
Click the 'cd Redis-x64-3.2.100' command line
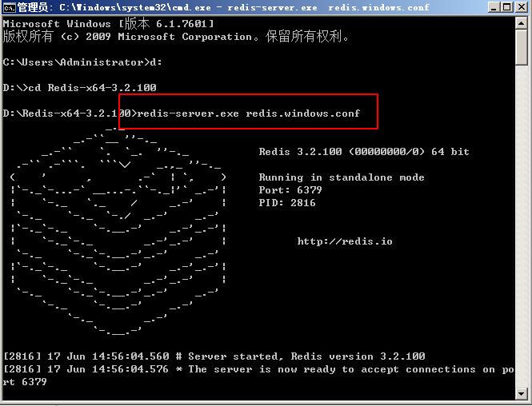click(x=80, y=88)
